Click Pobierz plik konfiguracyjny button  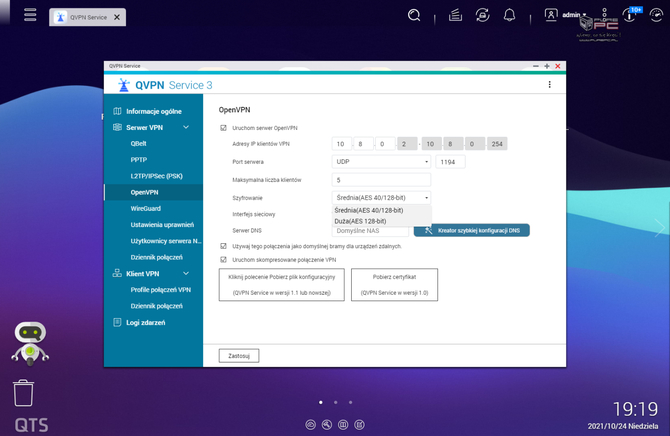[282, 285]
